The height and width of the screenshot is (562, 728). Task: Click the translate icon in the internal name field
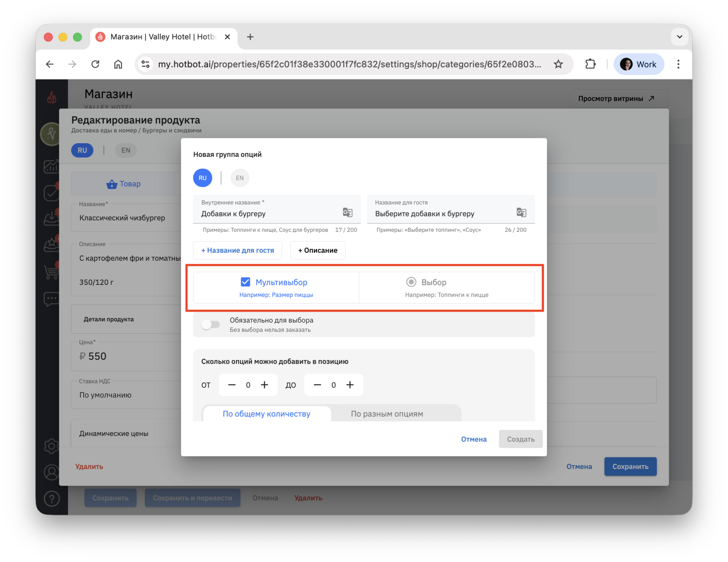(348, 213)
